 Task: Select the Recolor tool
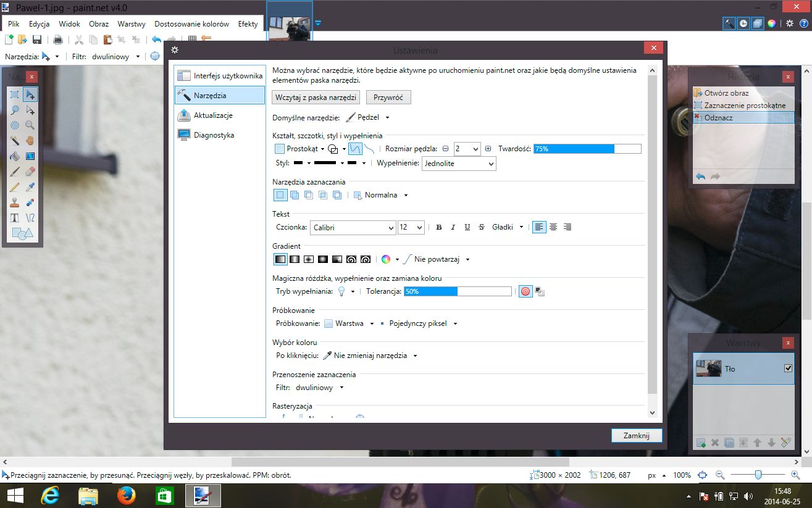(x=30, y=202)
